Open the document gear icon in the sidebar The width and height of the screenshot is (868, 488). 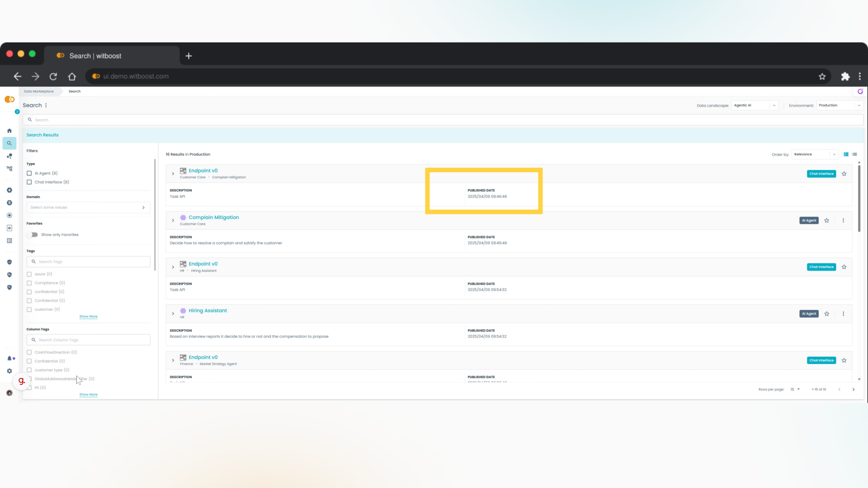(9, 228)
